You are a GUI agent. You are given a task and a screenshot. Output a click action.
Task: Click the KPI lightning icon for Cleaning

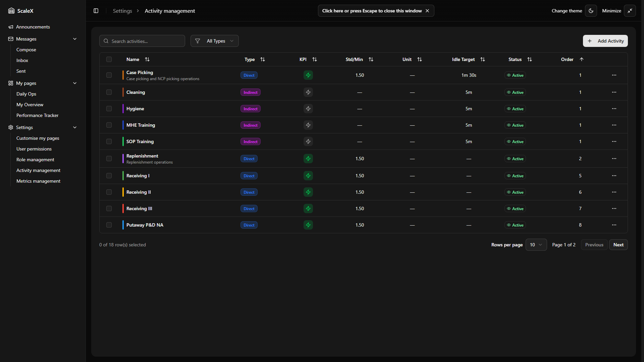point(308,92)
